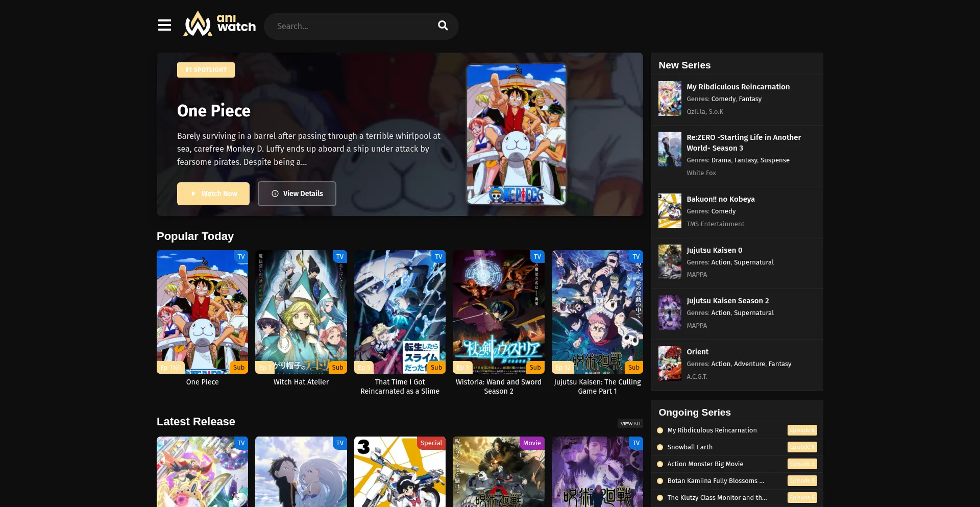
Task: Click Bakuon!! no Kobeya thumbnail
Action: tap(670, 211)
